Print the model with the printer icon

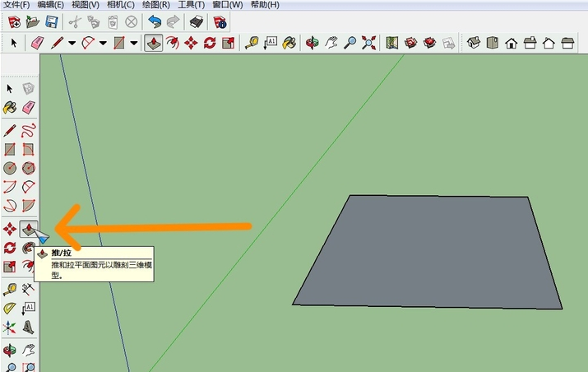point(196,22)
